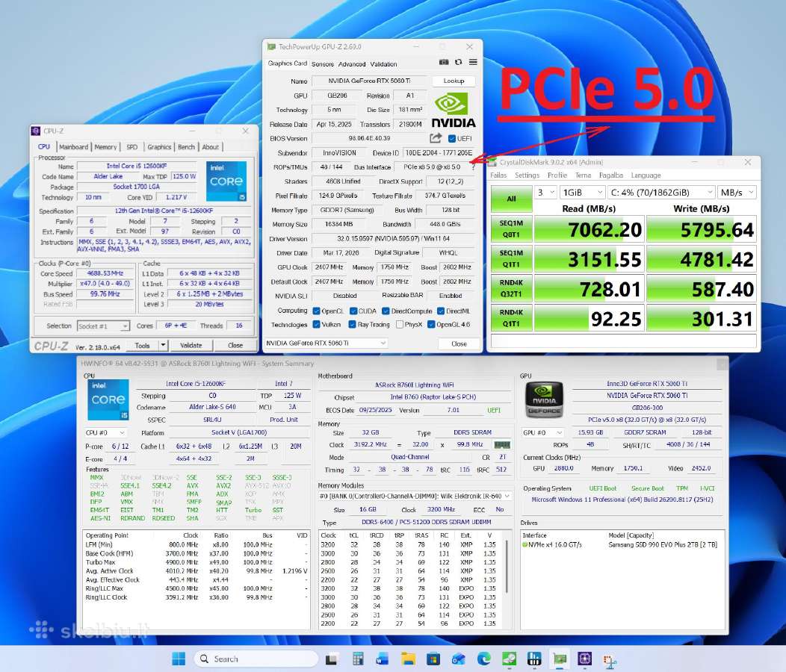Switch to CPU-Z in the taskbar
The image size is (786, 672).
[584, 659]
